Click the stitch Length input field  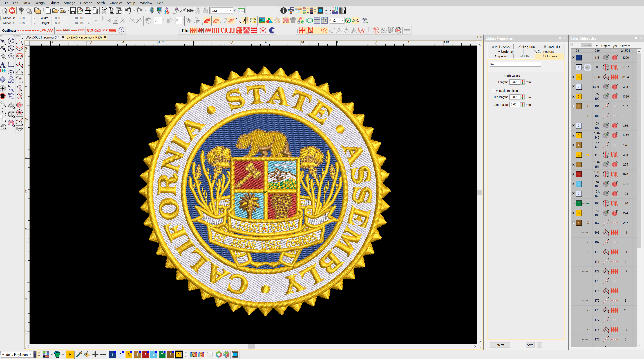pyautogui.click(x=515, y=82)
